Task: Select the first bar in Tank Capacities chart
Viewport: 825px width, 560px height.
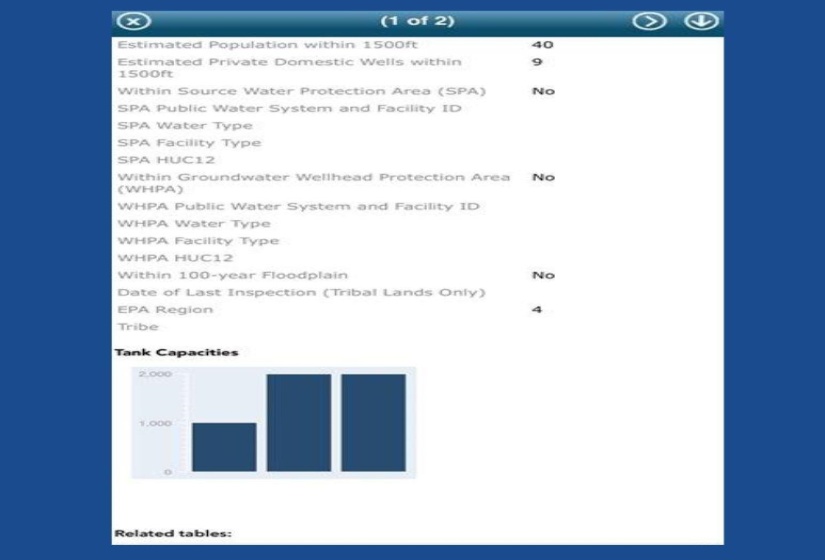Action: [x=224, y=447]
